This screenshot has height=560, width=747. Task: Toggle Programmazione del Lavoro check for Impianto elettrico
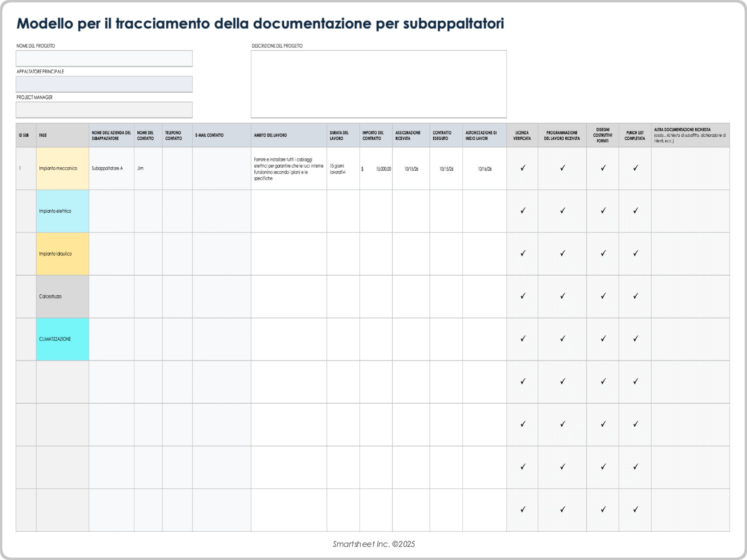coord(562,211)
